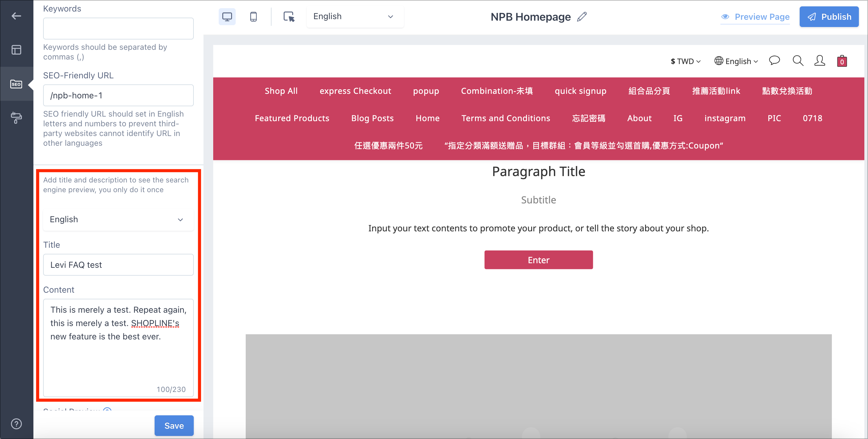Click the Home navigation item
868x439 pixels.
(x=427, y=118)
